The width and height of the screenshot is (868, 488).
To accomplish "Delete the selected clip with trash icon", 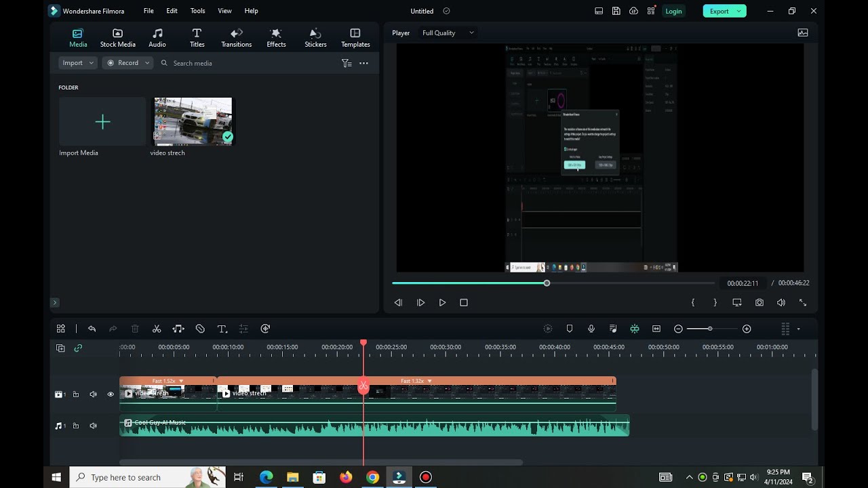I will (x=135, y=329).
